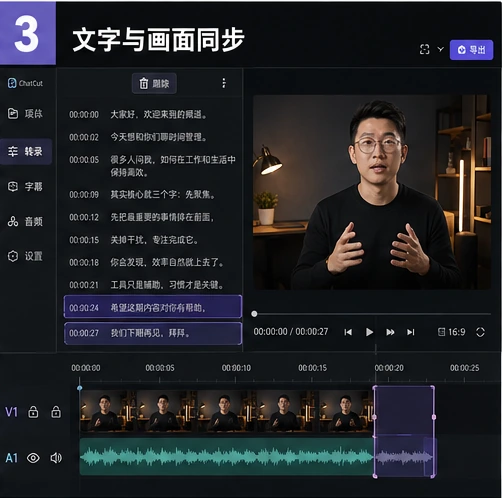This screenshot has width=502, height=498.
Task: Click the V1 track label
Action: tap(11, 412)
